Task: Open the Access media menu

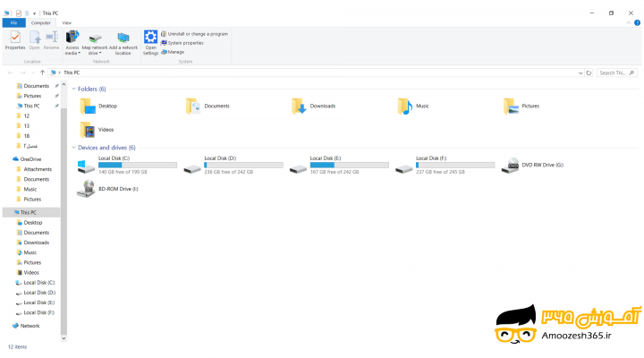Action: point(72,43)
